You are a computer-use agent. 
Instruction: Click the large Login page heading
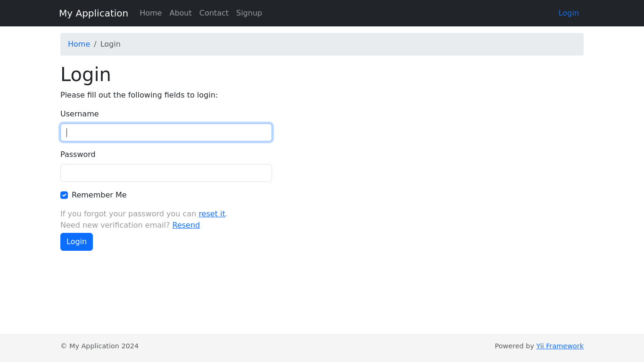click(86, 74)
